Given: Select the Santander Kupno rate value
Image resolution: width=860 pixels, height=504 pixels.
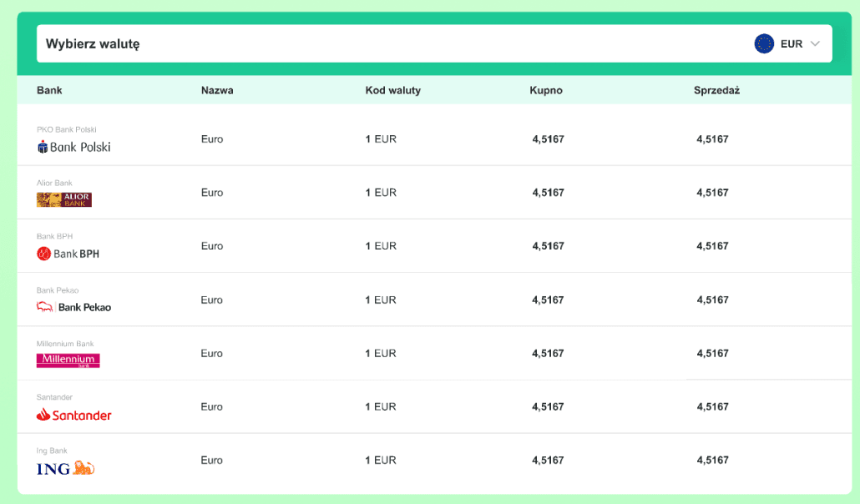Looking at the screenshot, I should point(548,407).
